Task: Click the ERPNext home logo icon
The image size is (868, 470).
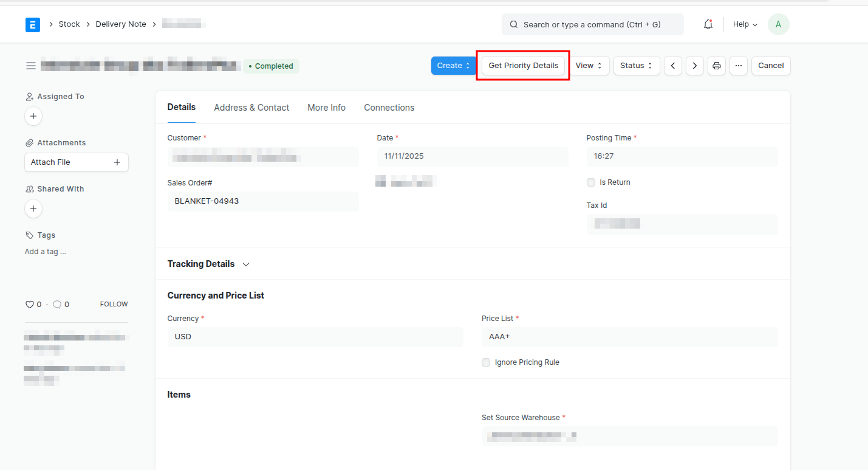Action: coord(33,24)
